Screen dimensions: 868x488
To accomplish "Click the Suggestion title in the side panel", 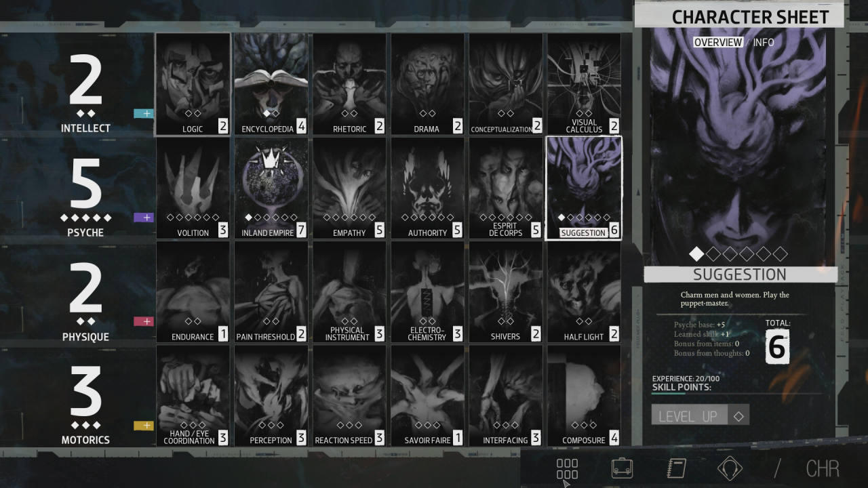I will pyautogui.click(x=740, y=274).
